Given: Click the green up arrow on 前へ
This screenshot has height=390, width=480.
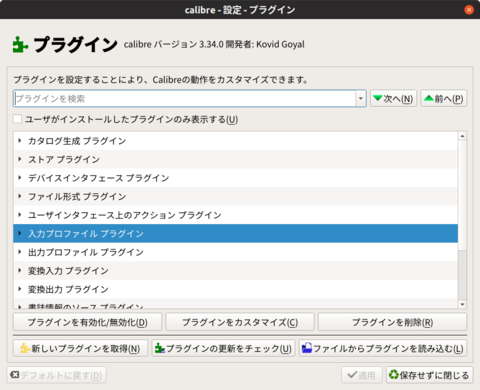Looking at the screenshot, I should pos(429,98).
